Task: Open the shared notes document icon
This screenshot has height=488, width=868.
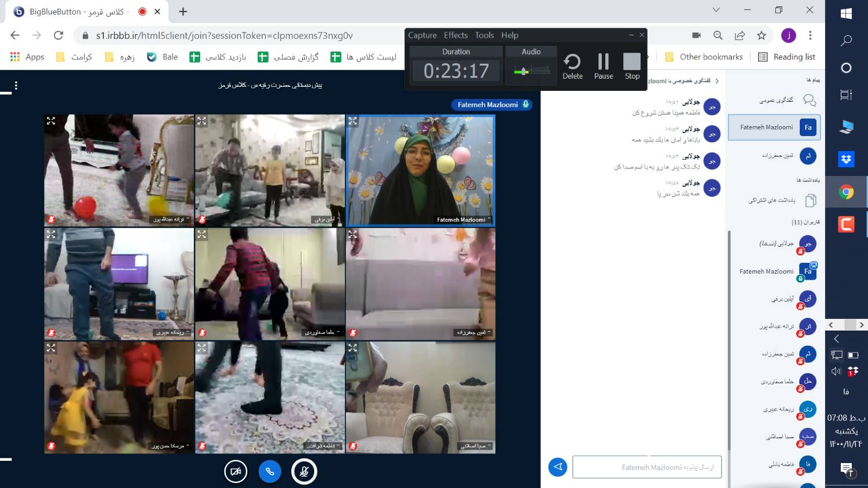Action: [x=811, y=200]
